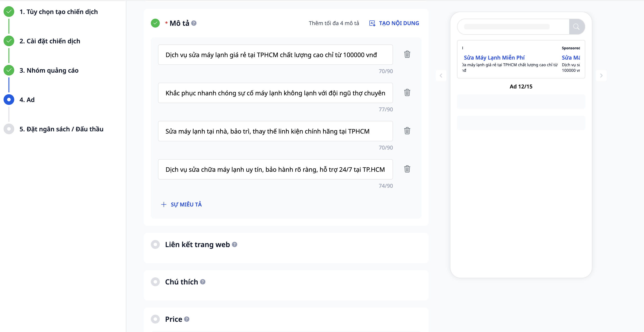Screen dimensions: 644x332
Task: Click the search icon in ad preview
Action: pyautogui.click(x=576, y=27)
